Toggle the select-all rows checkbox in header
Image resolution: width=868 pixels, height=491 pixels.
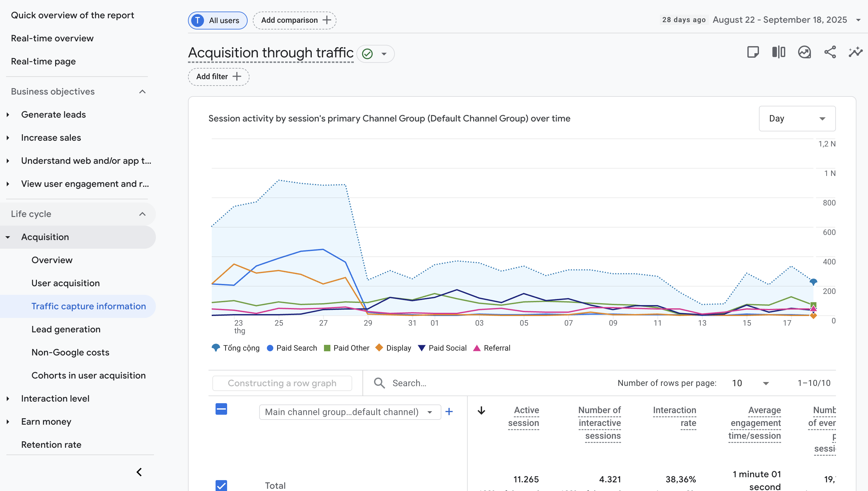pyautogui.click(x=221, y=409)
